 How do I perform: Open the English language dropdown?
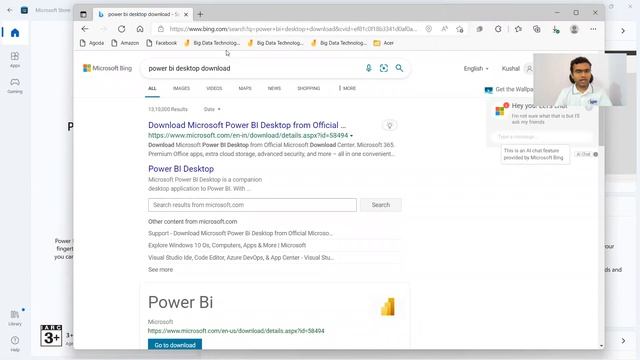click(476, 69)
